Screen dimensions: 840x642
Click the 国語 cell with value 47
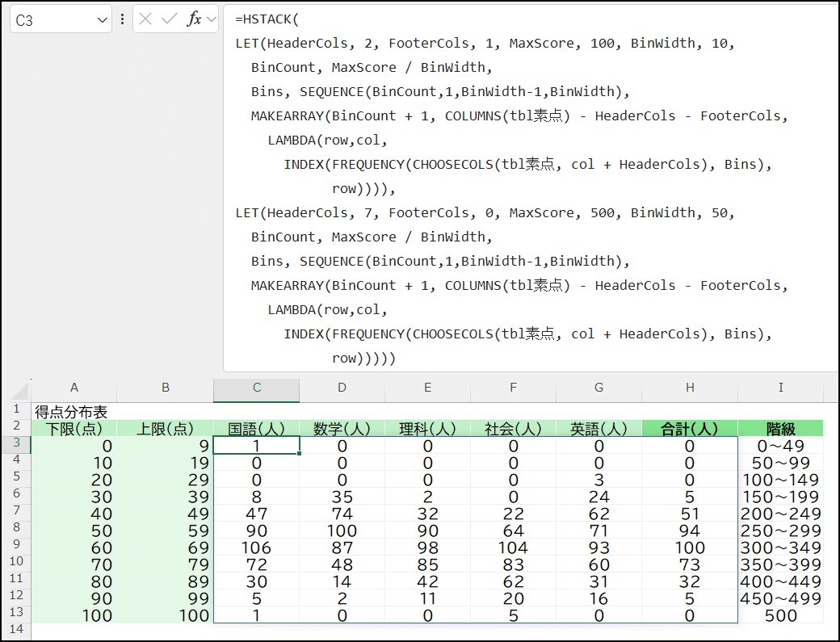(x=256, y=514)
